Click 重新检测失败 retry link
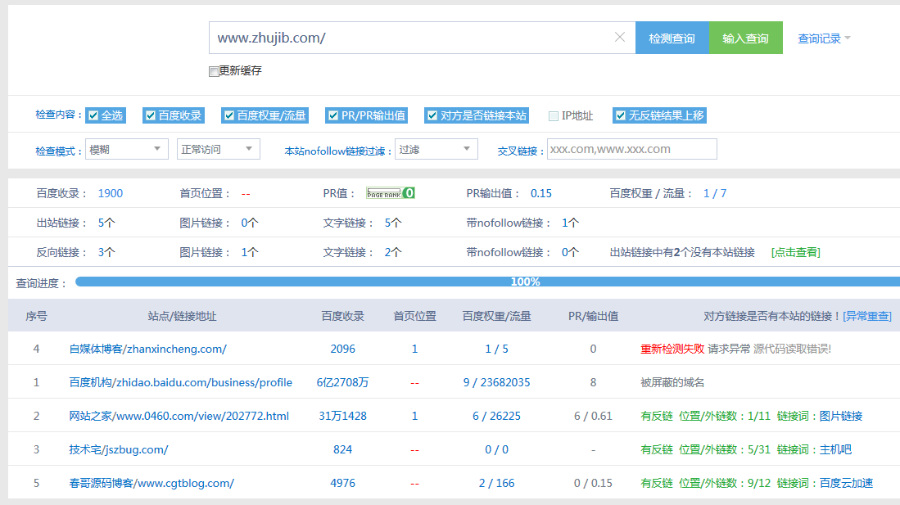This screenshot has height=505, width=900. click(x=671, y=349)
